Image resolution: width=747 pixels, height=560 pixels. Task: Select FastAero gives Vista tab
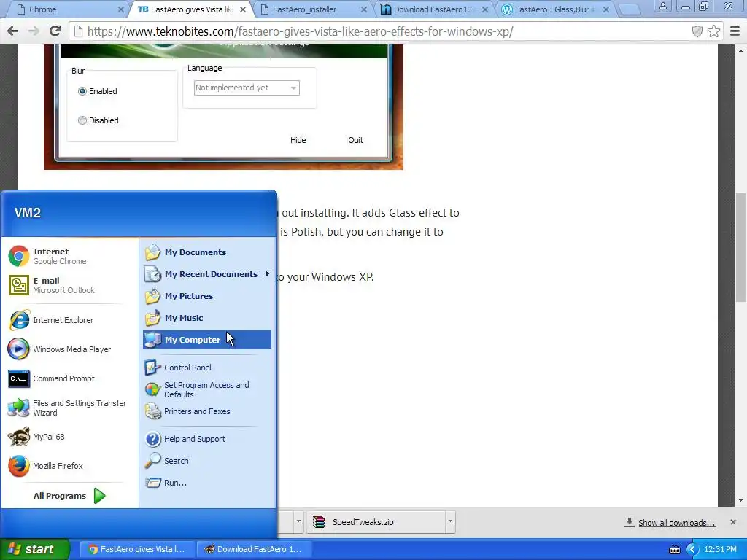(190, 9)
